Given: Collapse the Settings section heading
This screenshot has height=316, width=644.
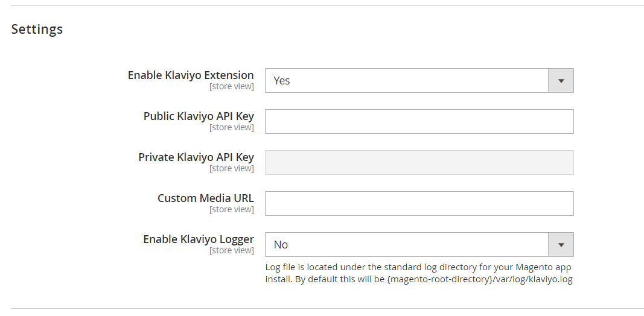Looking at the screenshot, I should click(x=37, y=29).
